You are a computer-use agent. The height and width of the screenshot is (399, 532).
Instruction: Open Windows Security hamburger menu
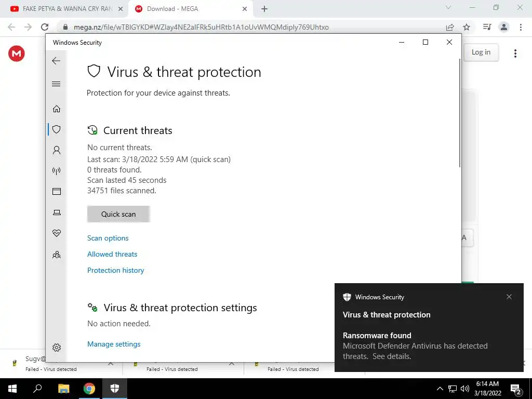click(x=56, y=84)
